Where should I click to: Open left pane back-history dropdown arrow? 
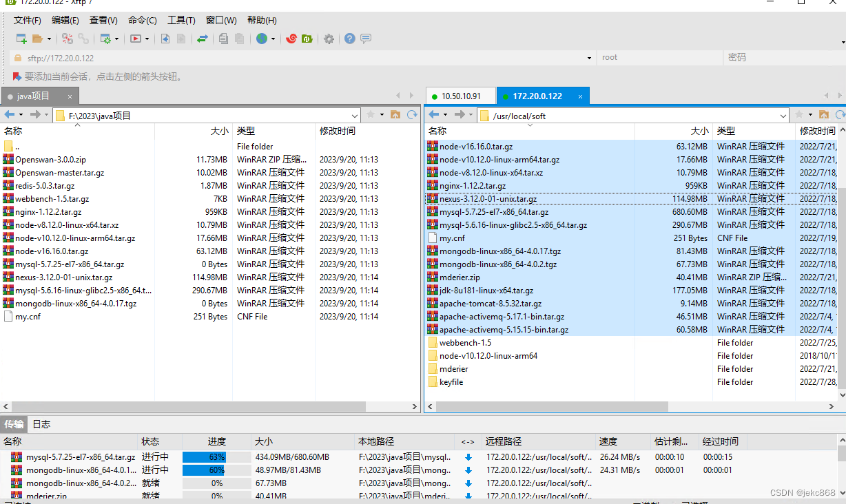pos(21,115)
